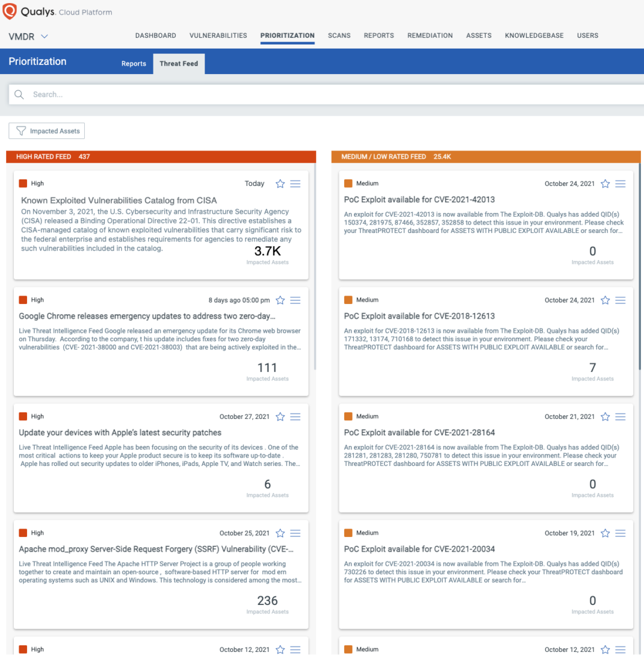Screen dimensions: 644x655
Task: Open menu for CVE-2021-28164 card
Action: 620,417
